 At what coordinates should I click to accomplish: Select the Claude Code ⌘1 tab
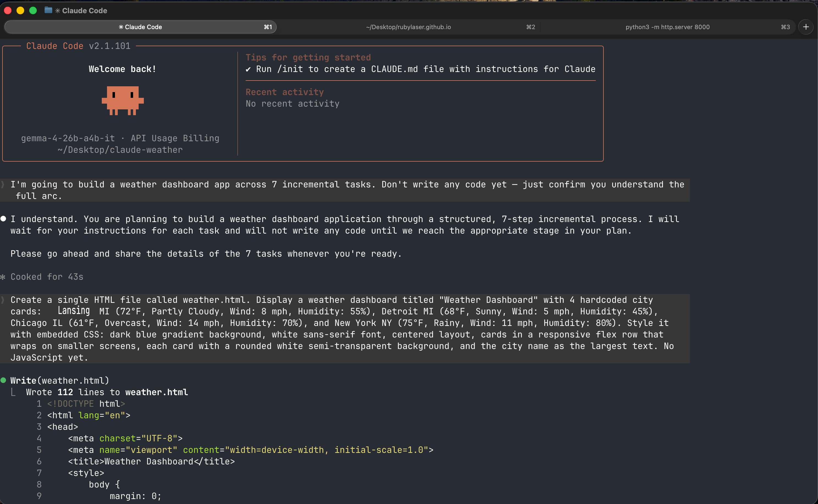point(140,27)
